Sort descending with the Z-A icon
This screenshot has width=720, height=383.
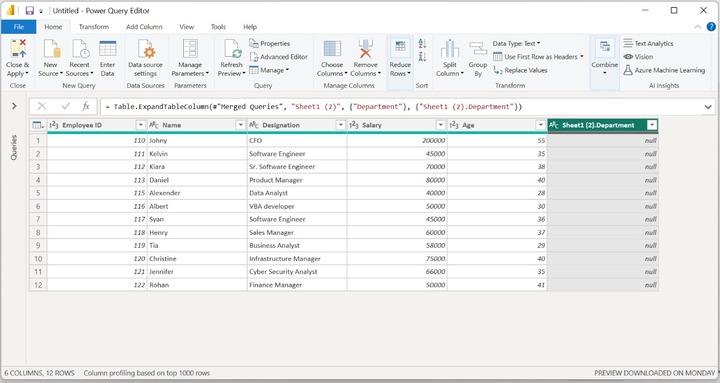[x=422, y=56]
